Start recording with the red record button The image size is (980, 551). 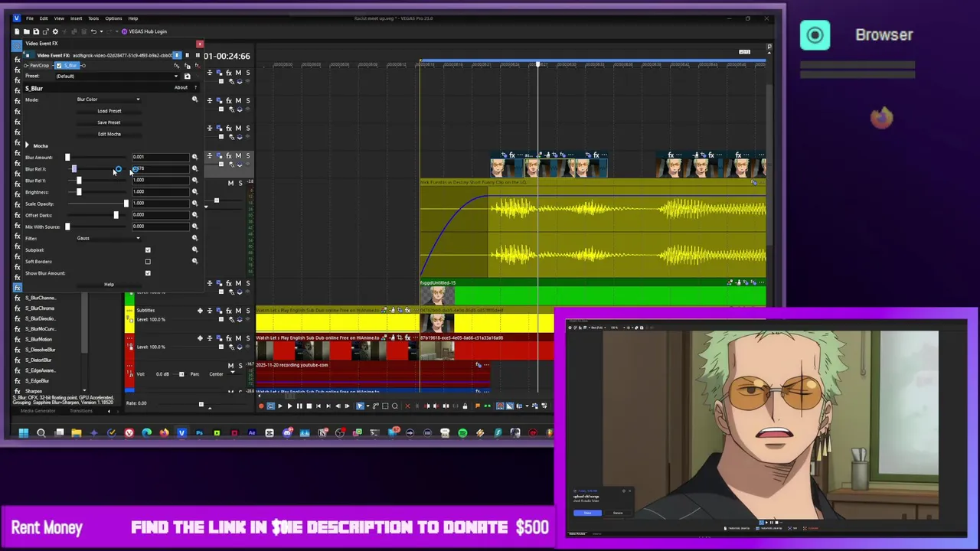[261, 406]
